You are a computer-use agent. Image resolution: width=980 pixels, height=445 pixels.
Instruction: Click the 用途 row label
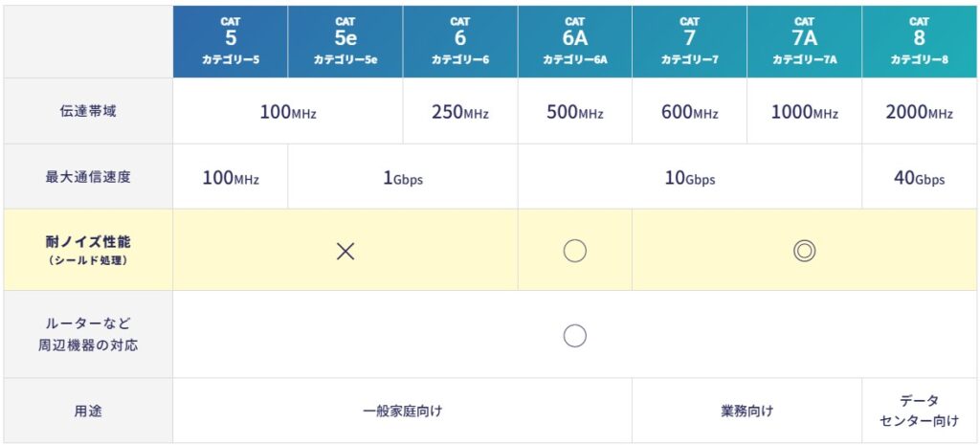(x=87, y=412)
